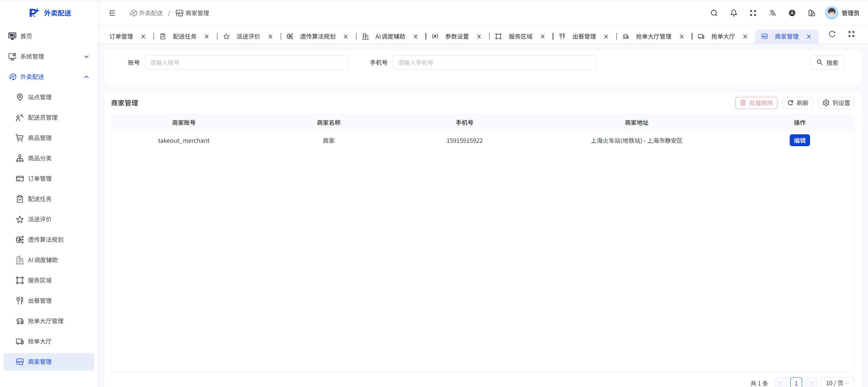The height and width of the screenshot is (387, 868).
Task: Switch to the 配送任务 tab
Action: (x=184, y=37)
